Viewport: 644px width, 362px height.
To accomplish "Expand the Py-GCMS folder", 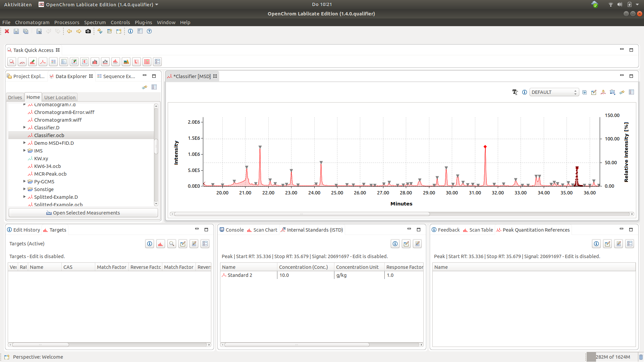I will click(24, 181).
